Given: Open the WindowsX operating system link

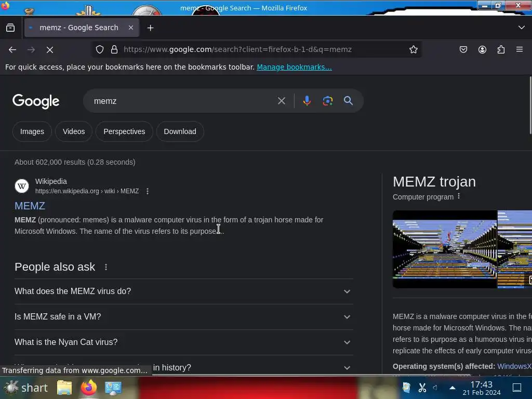Looking at the screenshot, I should [514, 366].
